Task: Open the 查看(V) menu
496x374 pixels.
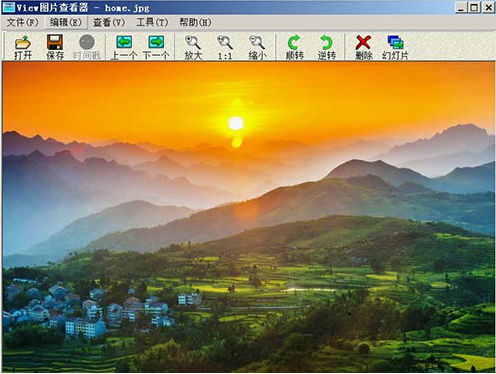Action: tap(109, 22)
